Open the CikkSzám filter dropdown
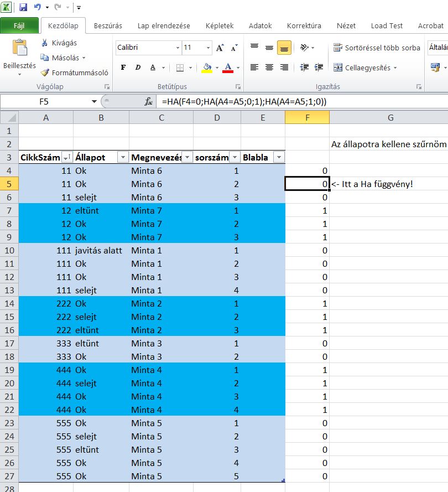The image size is (448, 492). click(66, 157)
